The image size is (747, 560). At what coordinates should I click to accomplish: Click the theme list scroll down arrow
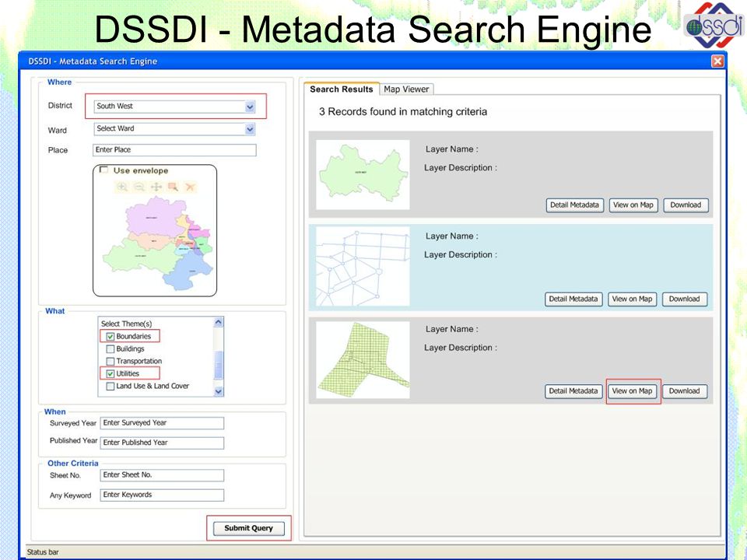219,391
